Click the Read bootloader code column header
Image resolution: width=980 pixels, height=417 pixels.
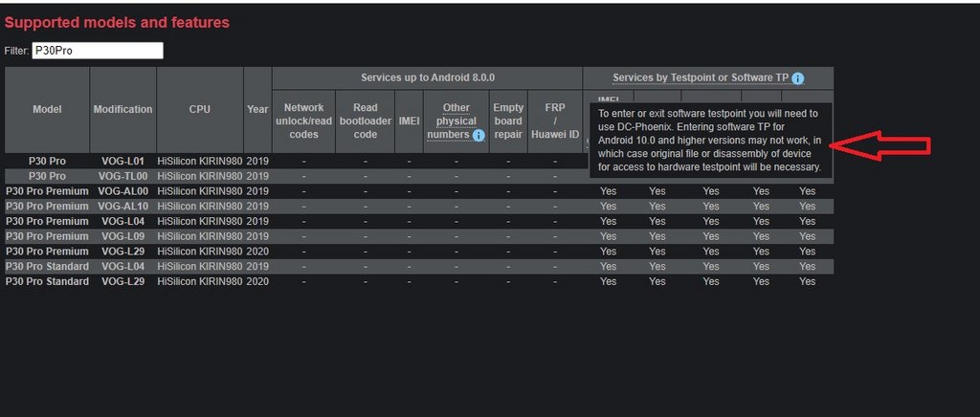(x=365, y=121)
